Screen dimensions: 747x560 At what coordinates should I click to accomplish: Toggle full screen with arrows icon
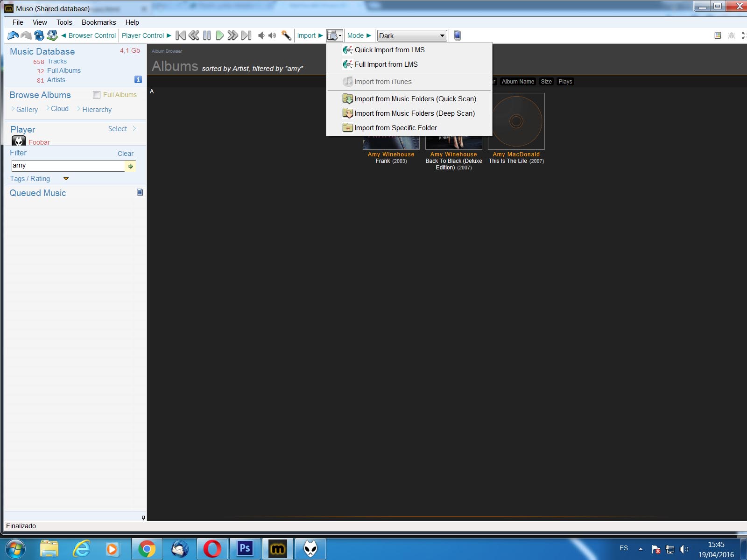(744, 35)
